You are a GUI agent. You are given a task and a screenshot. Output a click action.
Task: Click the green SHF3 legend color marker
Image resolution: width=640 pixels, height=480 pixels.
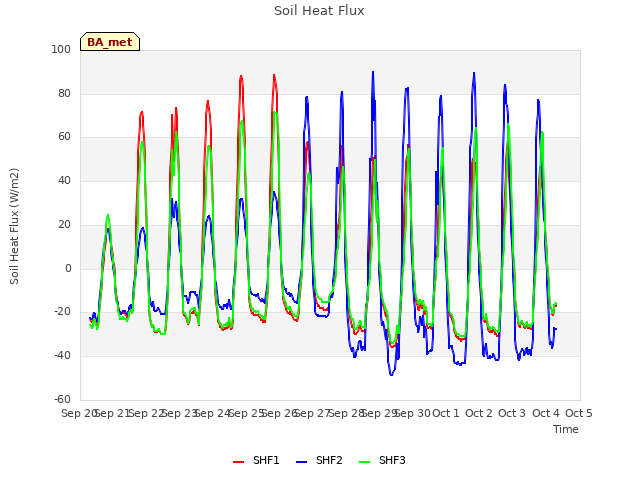[x=364, y=461]
